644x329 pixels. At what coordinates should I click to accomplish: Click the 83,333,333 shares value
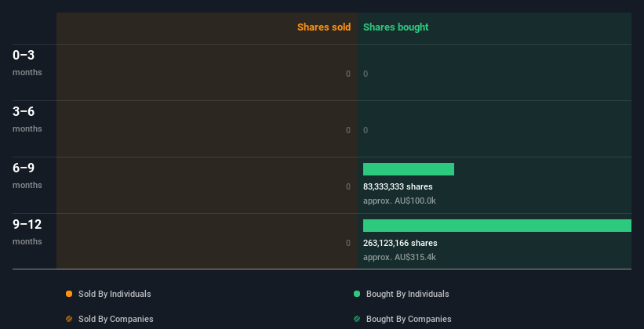point(398,186)
